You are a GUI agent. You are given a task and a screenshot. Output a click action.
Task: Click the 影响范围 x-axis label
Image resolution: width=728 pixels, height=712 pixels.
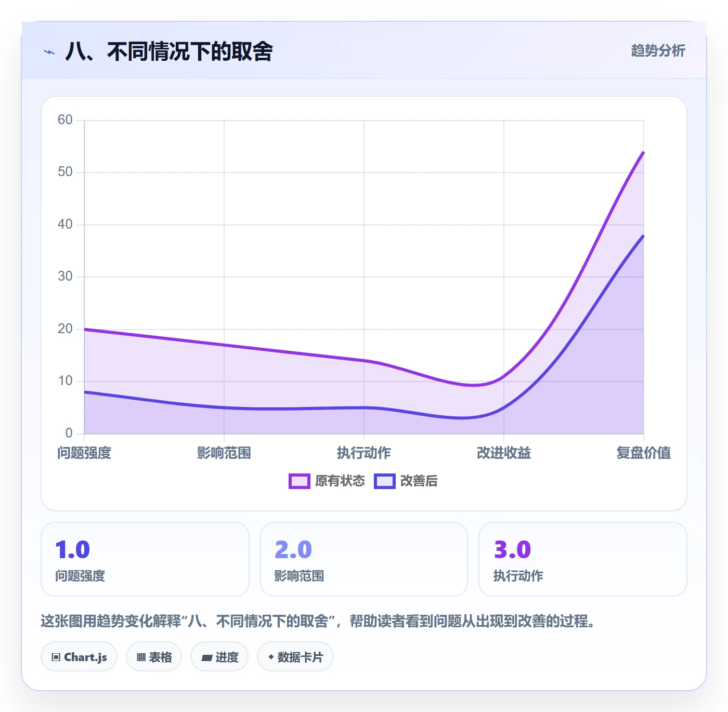click(224, 453)
